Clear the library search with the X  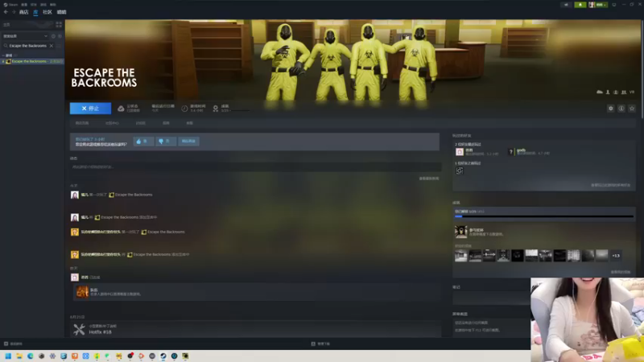click(x=52, y=46)
